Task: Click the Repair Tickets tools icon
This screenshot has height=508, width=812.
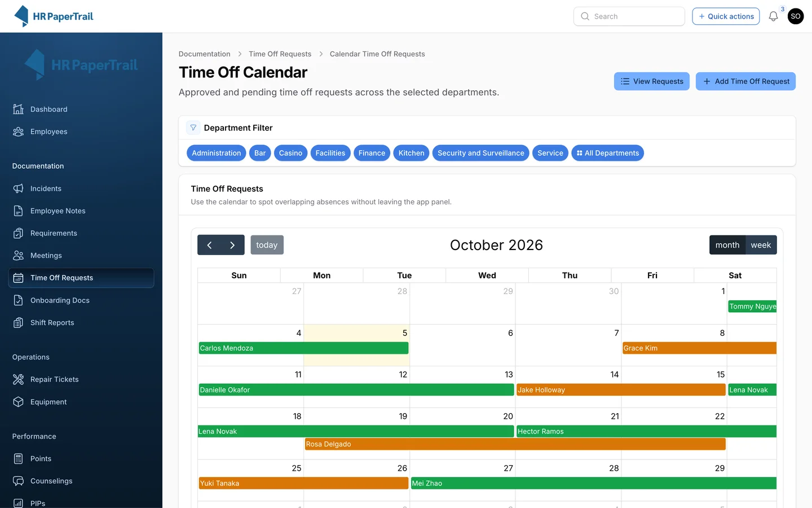Action: pyautogui.click(x=19, y=379)
